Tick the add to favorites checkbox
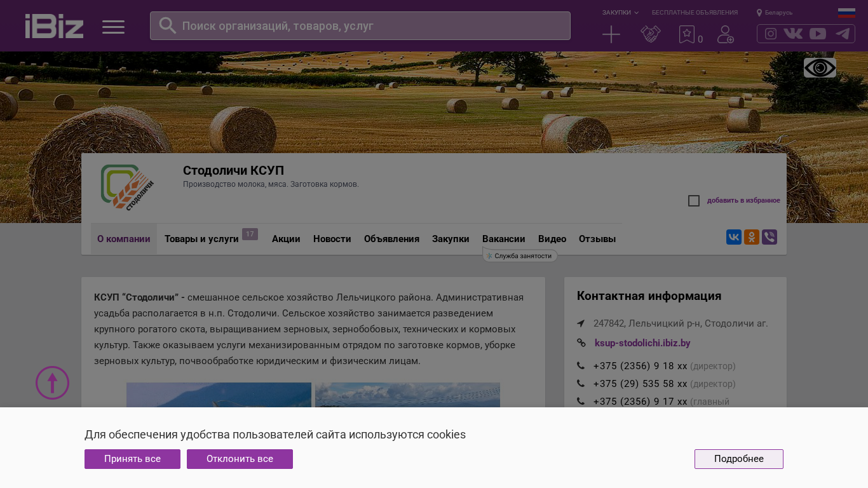Image resolution: width=868 pixels, height=488 pixels. [x=694, y=201]
